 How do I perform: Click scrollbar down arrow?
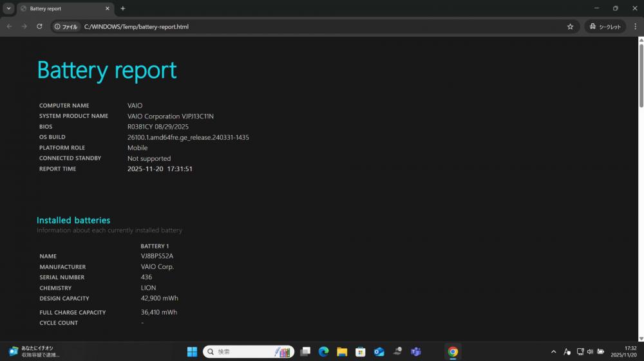(641, 339)
